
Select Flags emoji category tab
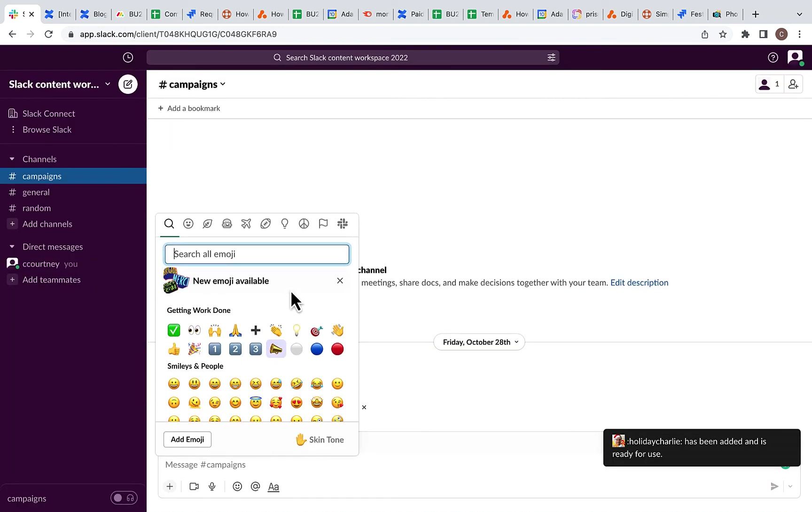[x=323, y=224]
